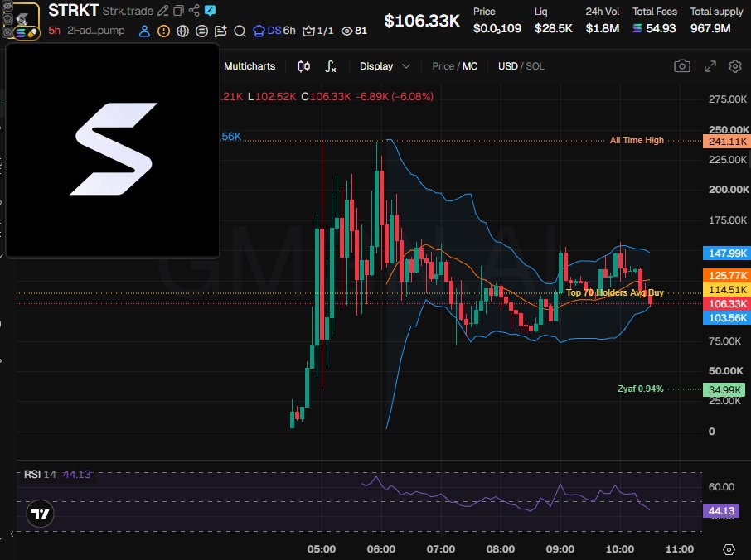Click the RSI 14 indicator label
This screenshot has width=751, height=560.
(41, 475)
